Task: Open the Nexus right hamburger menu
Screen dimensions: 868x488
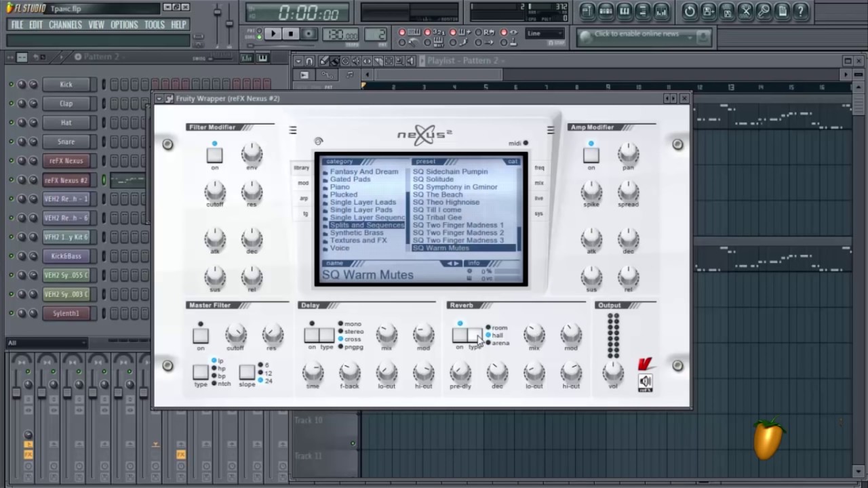Action: point(551,130)
